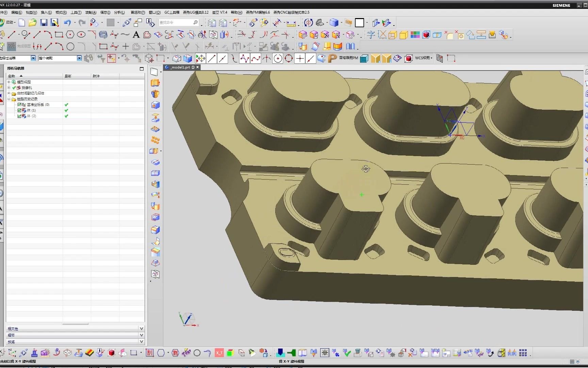Click the Extrude icon in vertical toolbar

(x=155, y=83)
